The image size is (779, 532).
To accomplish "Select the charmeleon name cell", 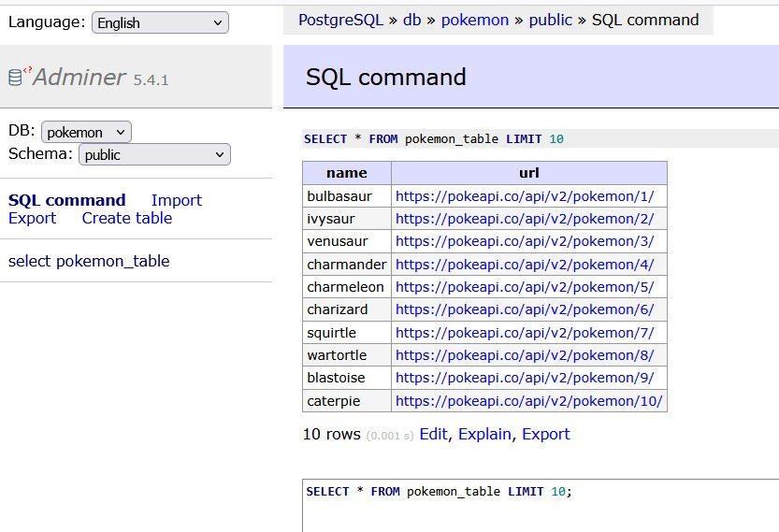I will (x=347, y=287).
